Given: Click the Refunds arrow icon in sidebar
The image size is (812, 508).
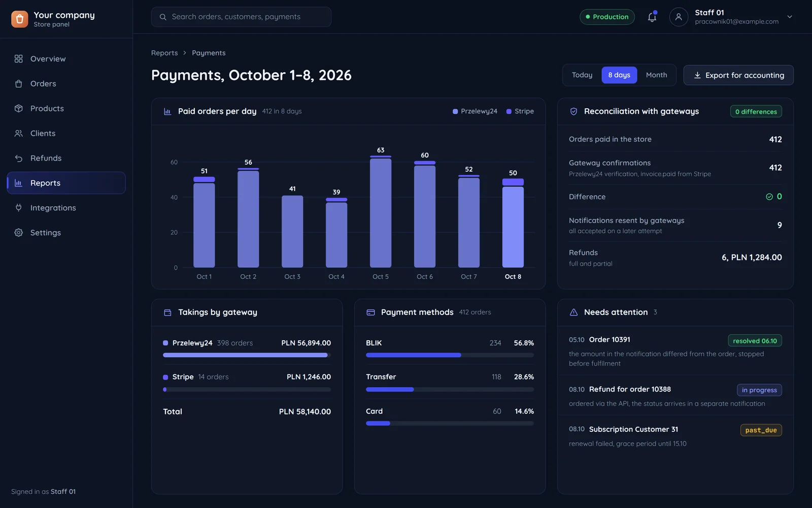Looking at the screenshot, I should [x=19, y=158].
